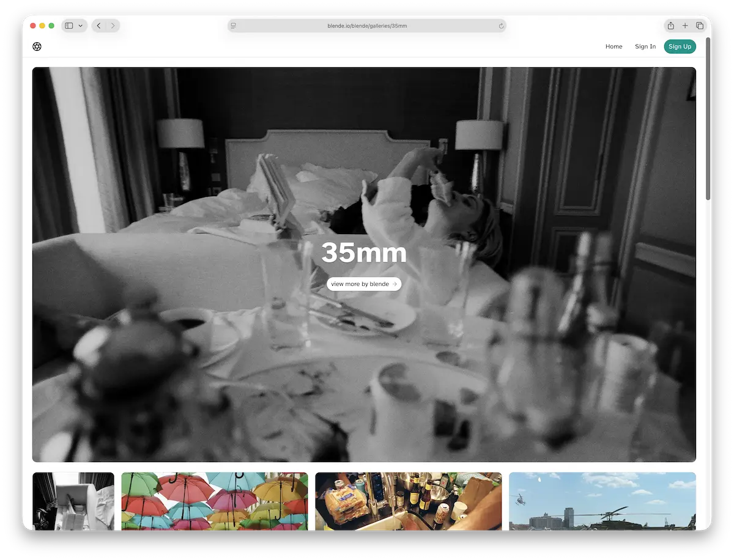This screenshot has width=734, height=560.
Task: Open the colorful umbrellas photo thumbnail
Action: [x=215, y=501]
